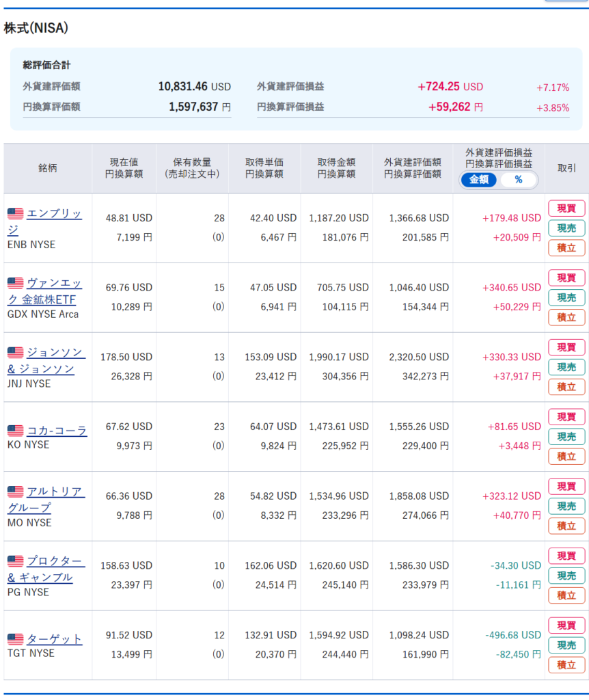Click the US flag icon beside ターゲット
The image size is (589, 700).
tap(15, 639)
